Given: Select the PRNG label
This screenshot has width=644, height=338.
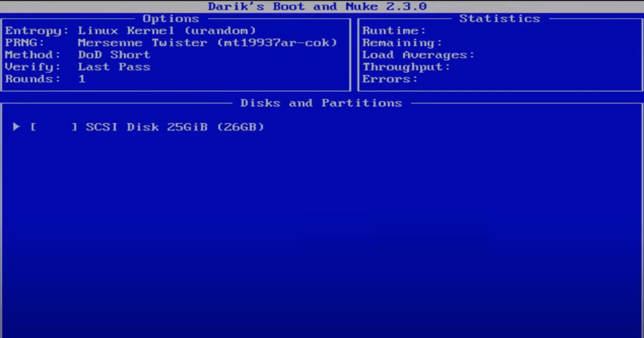Looking at the screenshot, I should tap(25, 43).
